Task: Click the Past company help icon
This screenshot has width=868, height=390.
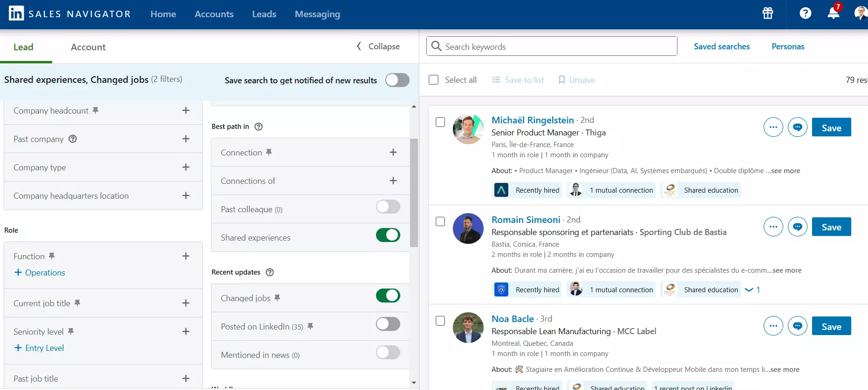Action: [73, 139]
